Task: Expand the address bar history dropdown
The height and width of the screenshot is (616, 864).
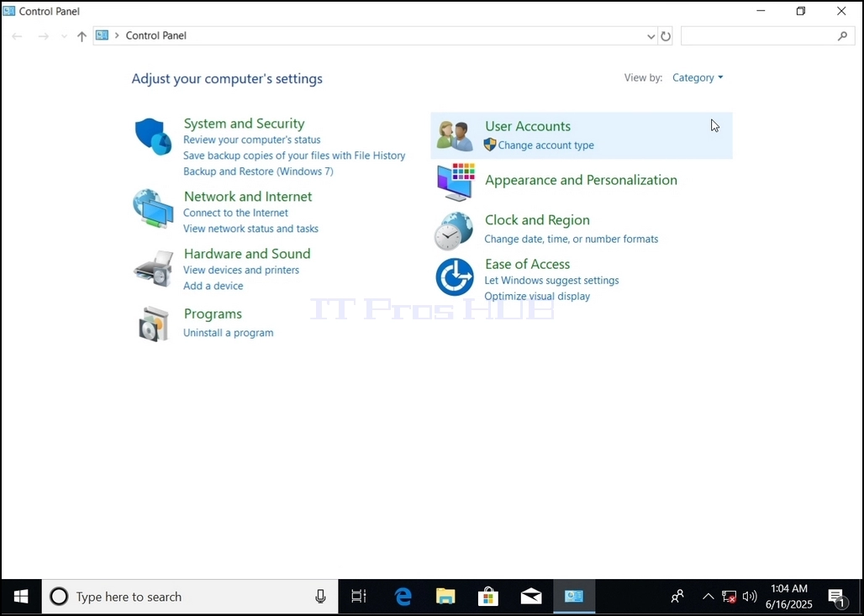Action: [x=651, y=36]
